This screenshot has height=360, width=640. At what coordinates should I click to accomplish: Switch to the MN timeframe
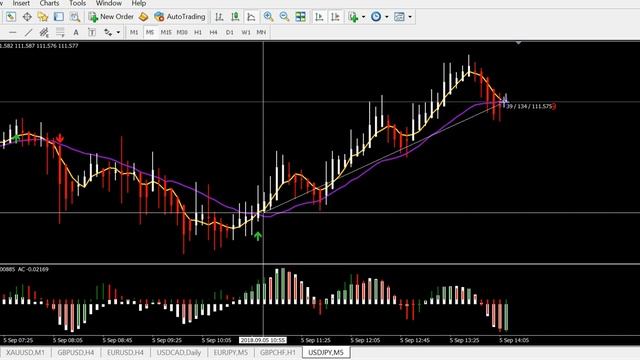tap(261, 32)
